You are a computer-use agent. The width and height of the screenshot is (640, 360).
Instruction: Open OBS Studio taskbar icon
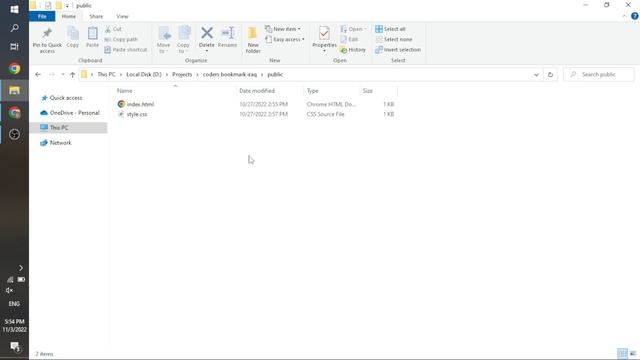click(x=14, y=134)
